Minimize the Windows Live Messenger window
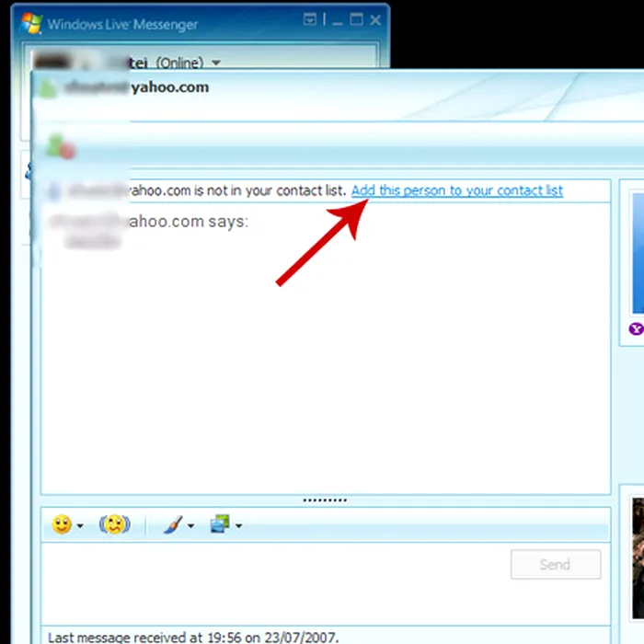 point(338,21)
